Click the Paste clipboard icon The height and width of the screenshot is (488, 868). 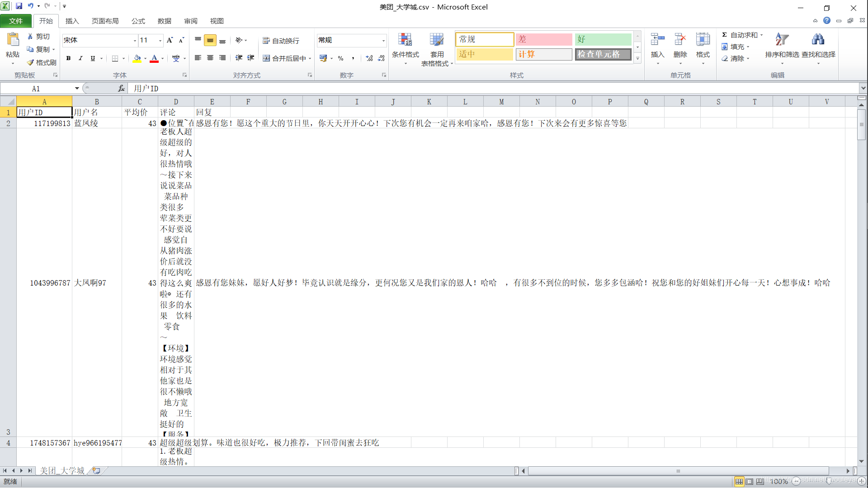[13, 40]
